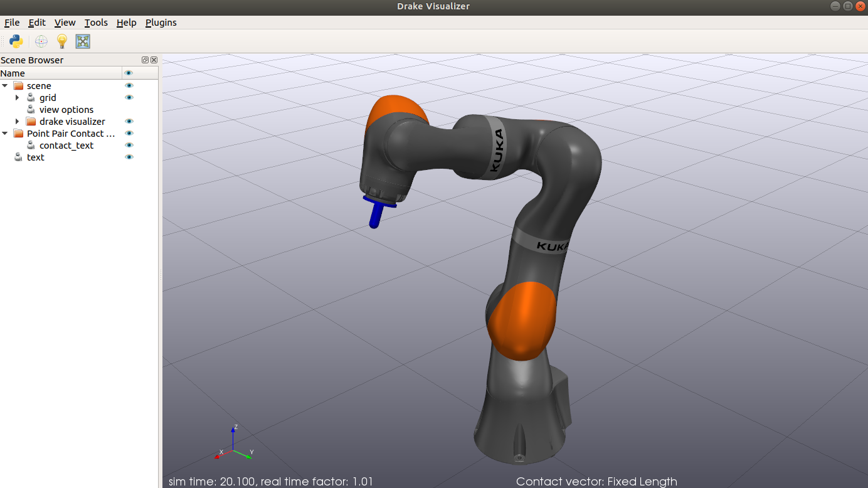Click the view options object icon

[31, 110]
